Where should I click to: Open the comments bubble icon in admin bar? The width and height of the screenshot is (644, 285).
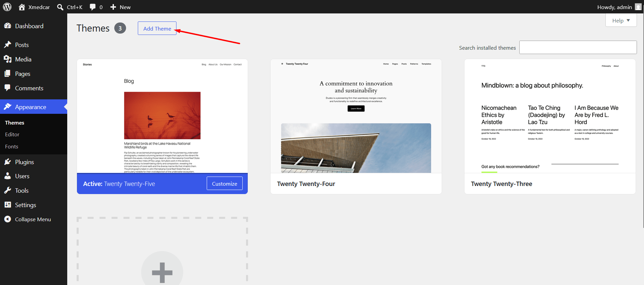tap(93, 7)
